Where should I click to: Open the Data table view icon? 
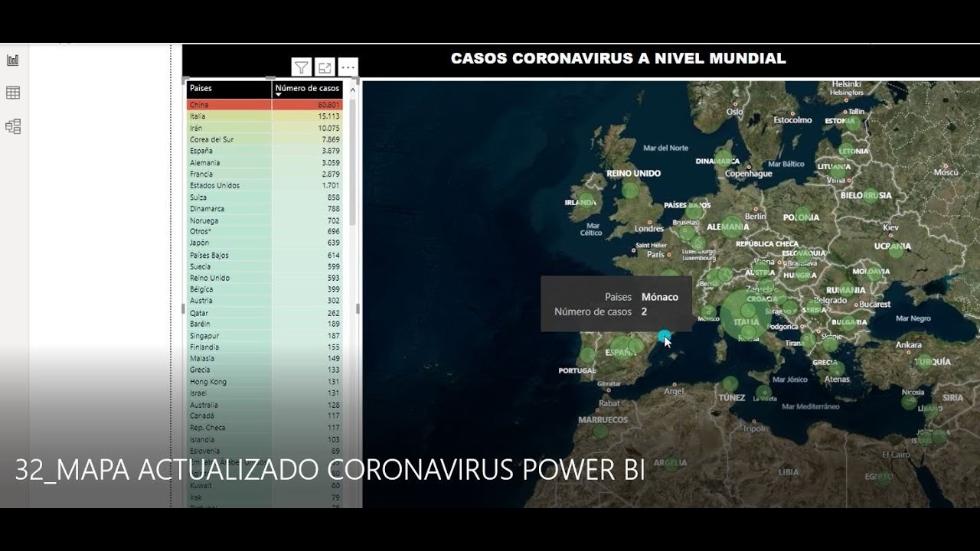[13, 93]
